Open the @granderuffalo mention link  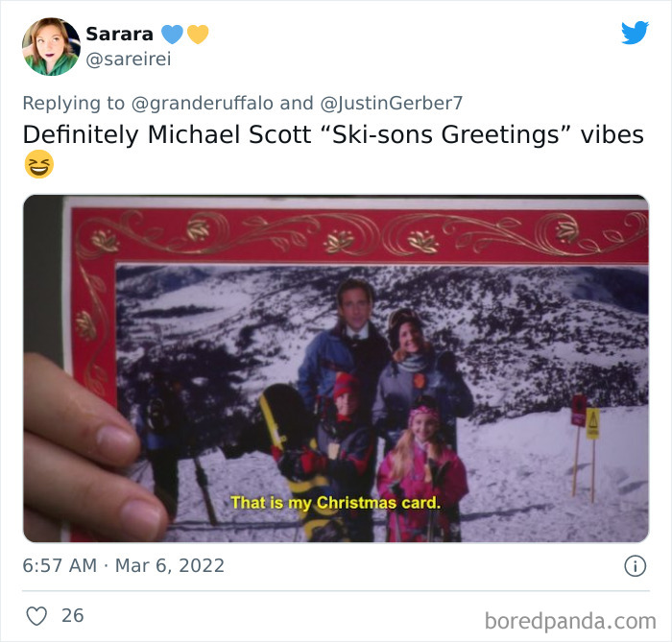point(203,104)
